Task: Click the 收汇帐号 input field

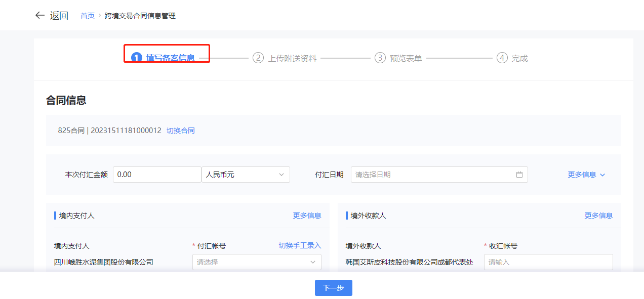Action: (x=548, y=262)
